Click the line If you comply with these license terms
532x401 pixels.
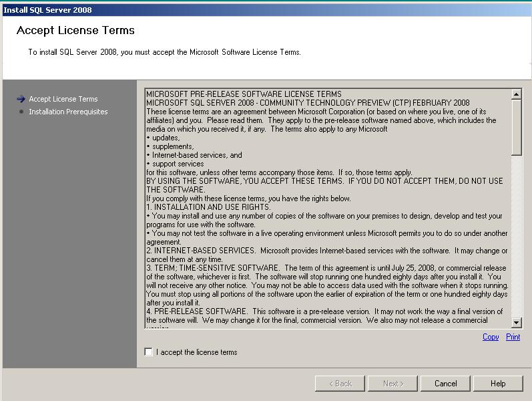pyautogui.click(x=248, y=198)
